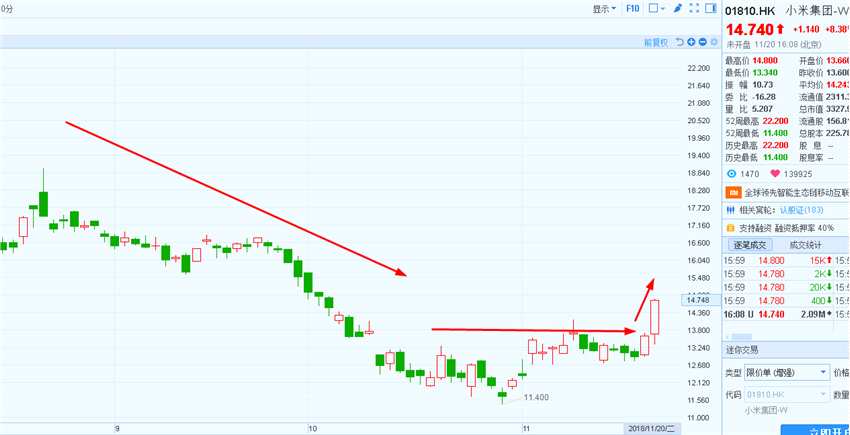Open chart settings gear icon
The image size is (850, 435).
714,42
